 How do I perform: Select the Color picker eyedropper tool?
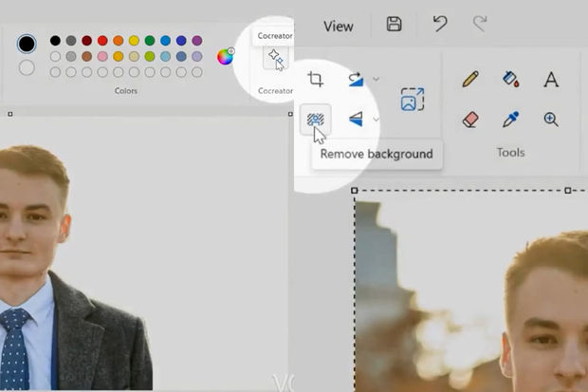pos(510,120)
